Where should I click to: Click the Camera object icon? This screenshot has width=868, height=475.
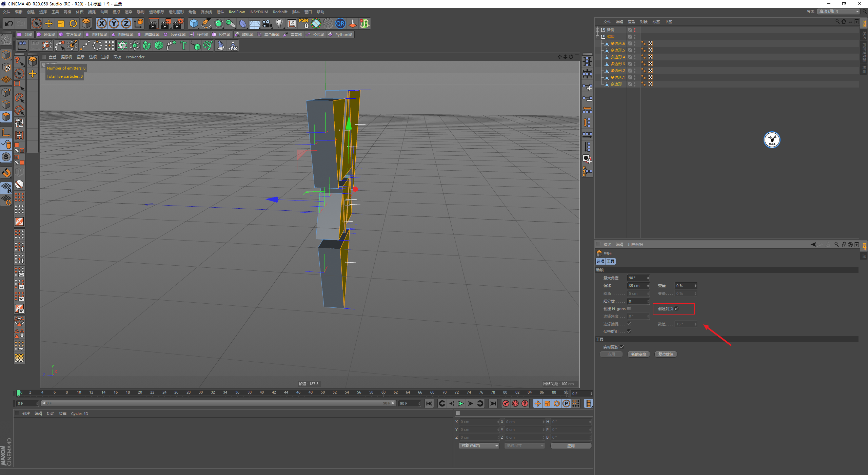click(x=267, y=23)
